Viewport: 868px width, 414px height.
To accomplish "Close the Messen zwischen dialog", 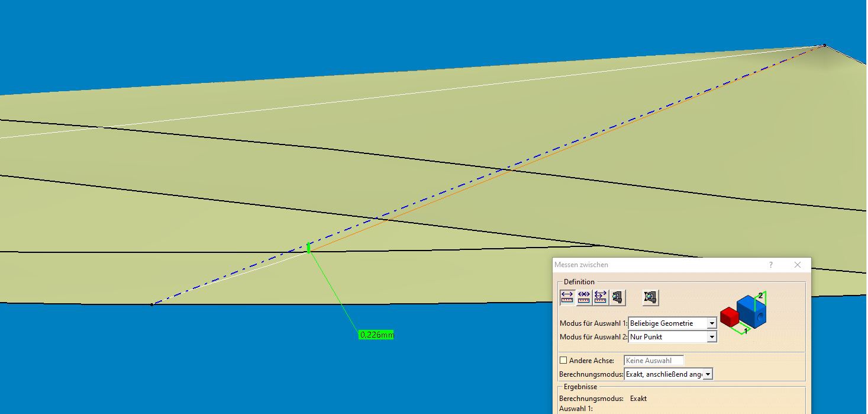I will tap(798, 265).
